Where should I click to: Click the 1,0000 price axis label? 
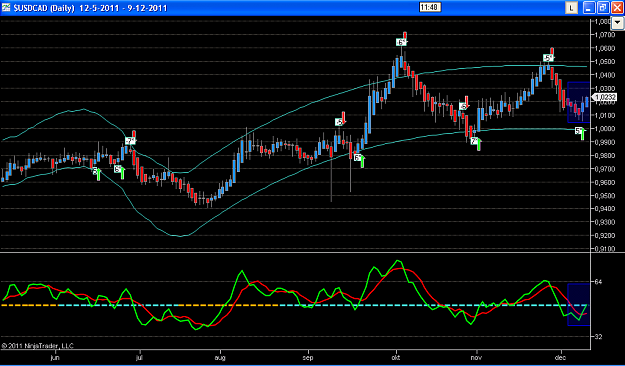coord(605,129)
